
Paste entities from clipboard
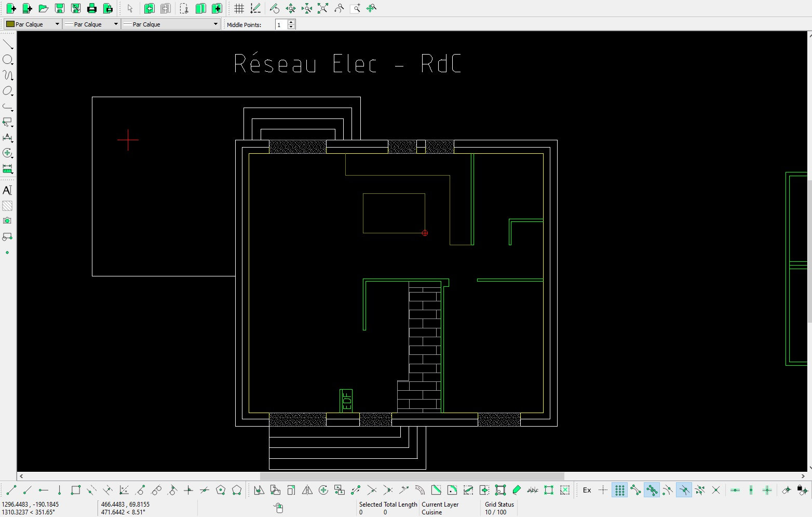[216, 8]
